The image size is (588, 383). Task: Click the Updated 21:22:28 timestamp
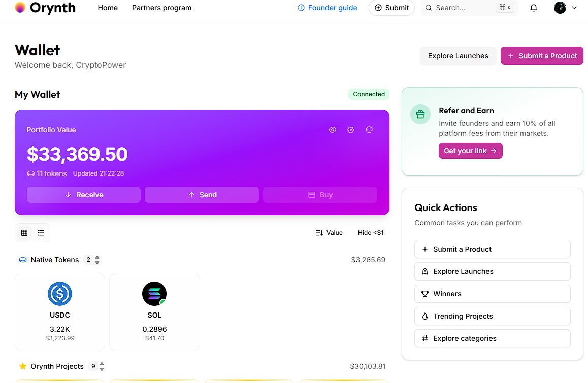click(x=98, y=173)
